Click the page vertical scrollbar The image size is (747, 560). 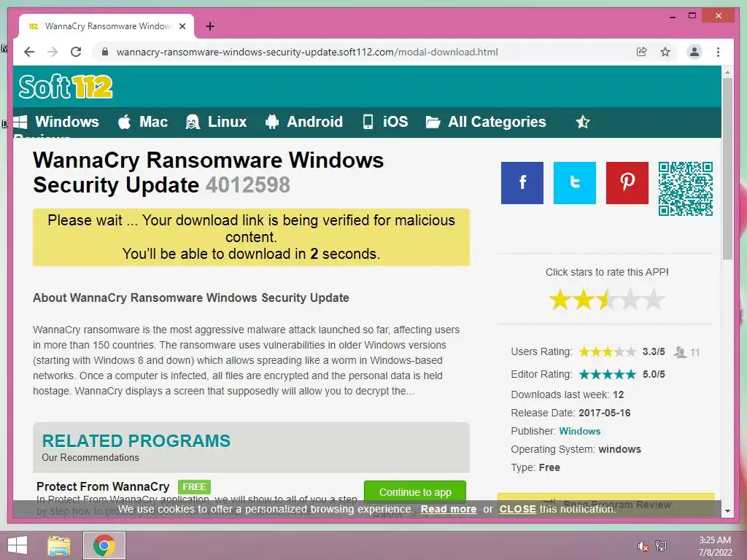click(727, 168)
